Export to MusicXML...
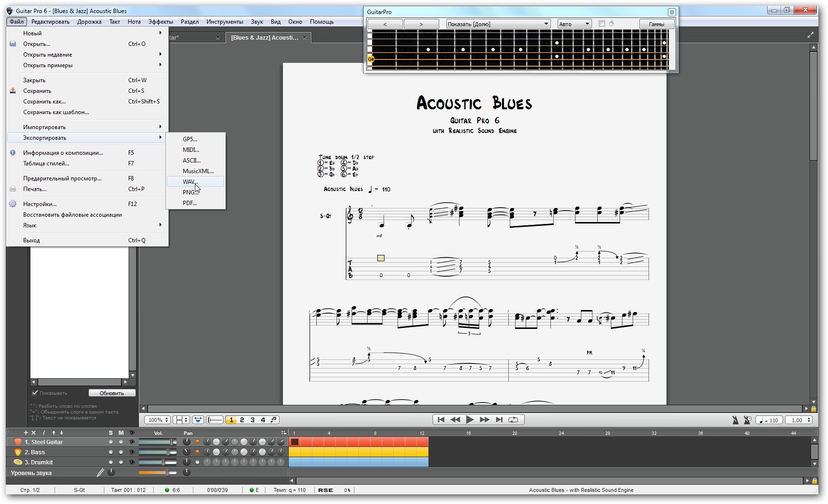Viewport: 828px width, 504px height. (x=195, y=171)
